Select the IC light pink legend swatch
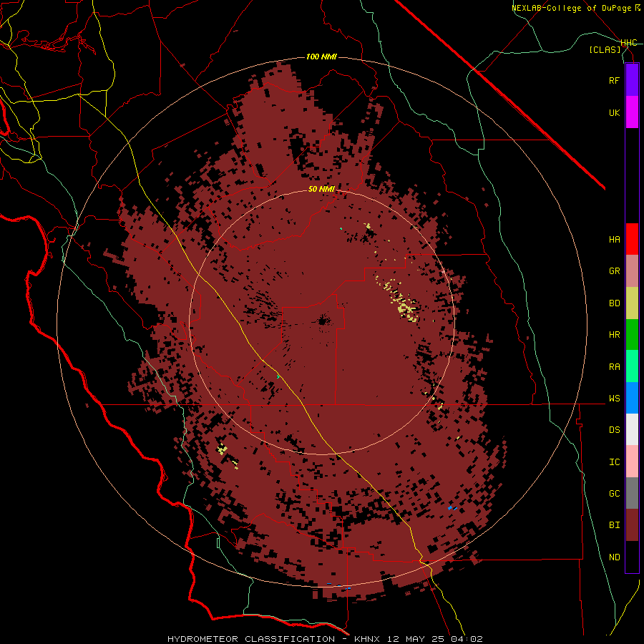Image resolution: width=644 pixels, height=644 pixels. pyautogui.click(x=632, y=462)
